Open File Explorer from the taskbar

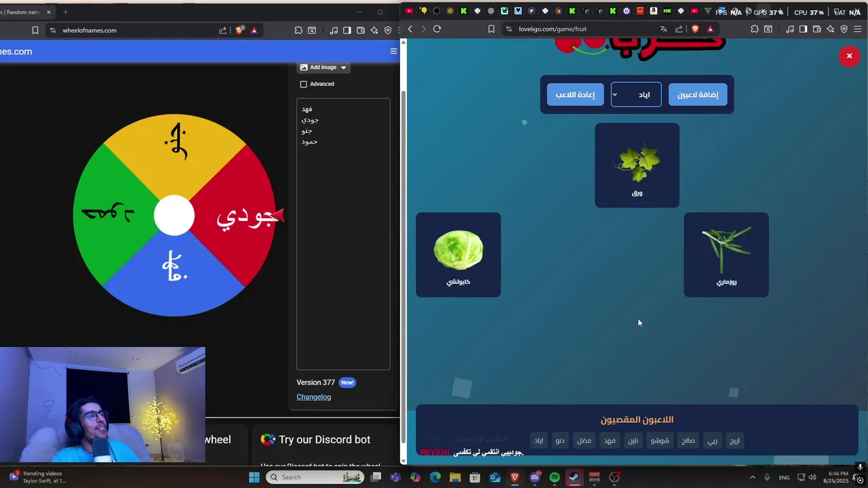click(455, 477)
